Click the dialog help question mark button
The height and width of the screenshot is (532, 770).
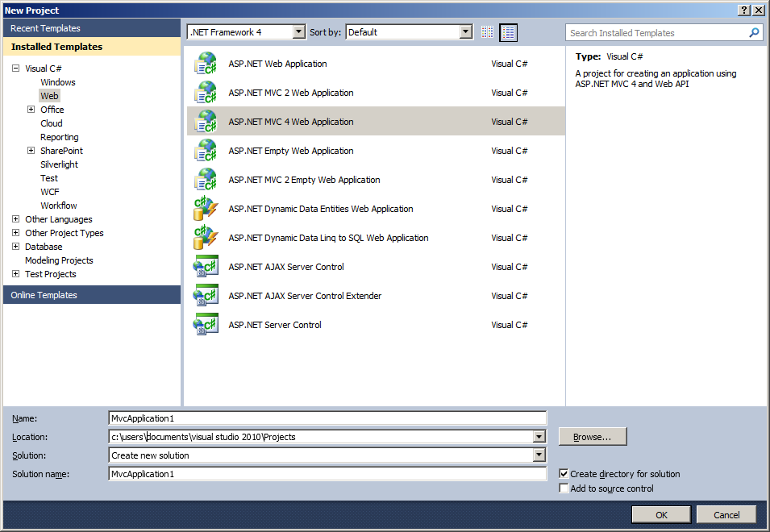point(744,10)
